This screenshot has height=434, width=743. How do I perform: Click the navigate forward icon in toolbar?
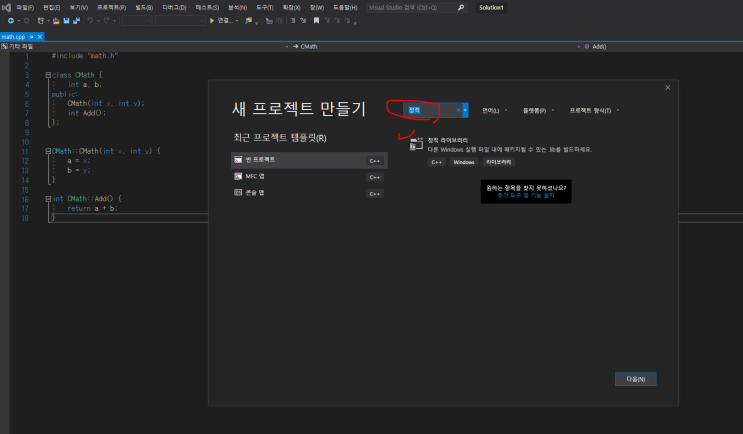point(27,21)
